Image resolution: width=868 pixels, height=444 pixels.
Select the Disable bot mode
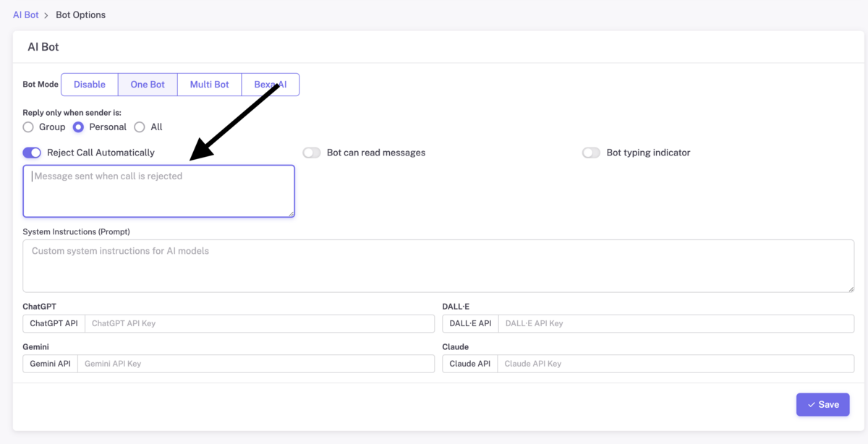coord(90,85)
